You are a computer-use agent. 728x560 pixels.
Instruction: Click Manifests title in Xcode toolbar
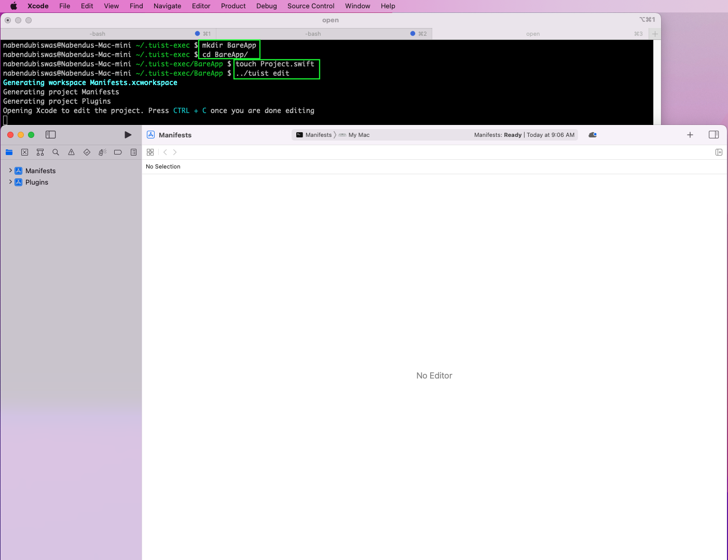(175, 135)
